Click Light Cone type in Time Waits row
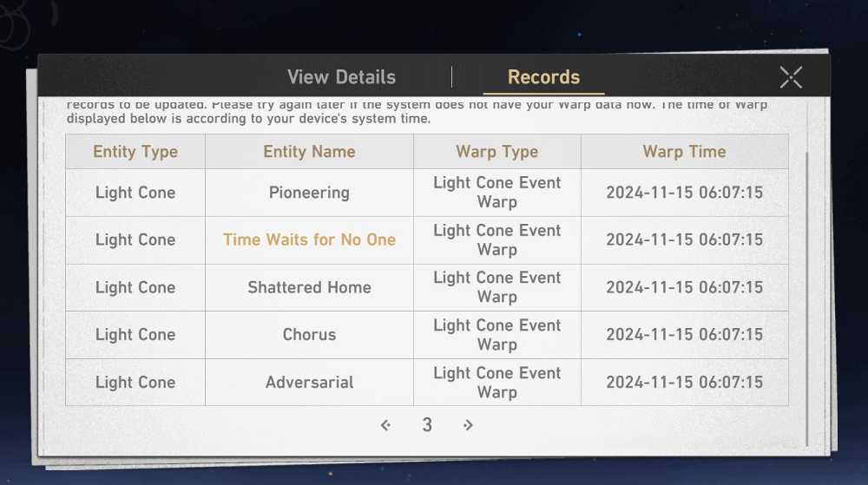This screenshot has height=485, width=868. pos(135,239)
